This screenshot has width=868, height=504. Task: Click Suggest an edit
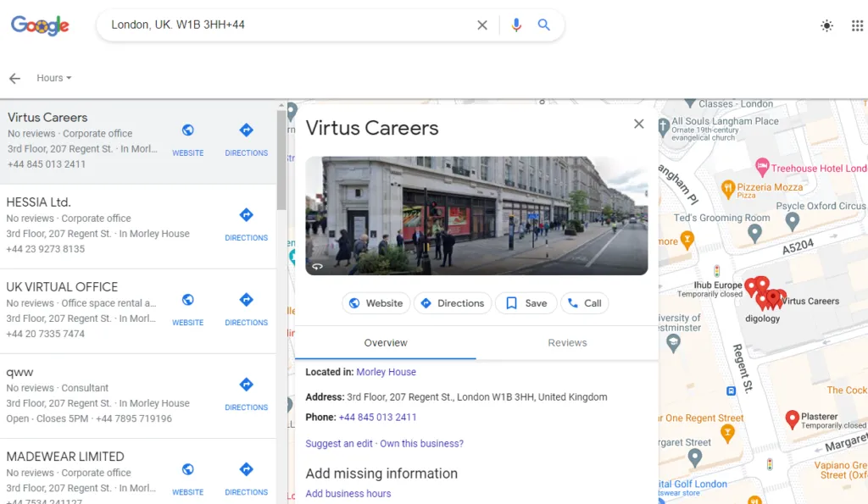coord(339,444)
